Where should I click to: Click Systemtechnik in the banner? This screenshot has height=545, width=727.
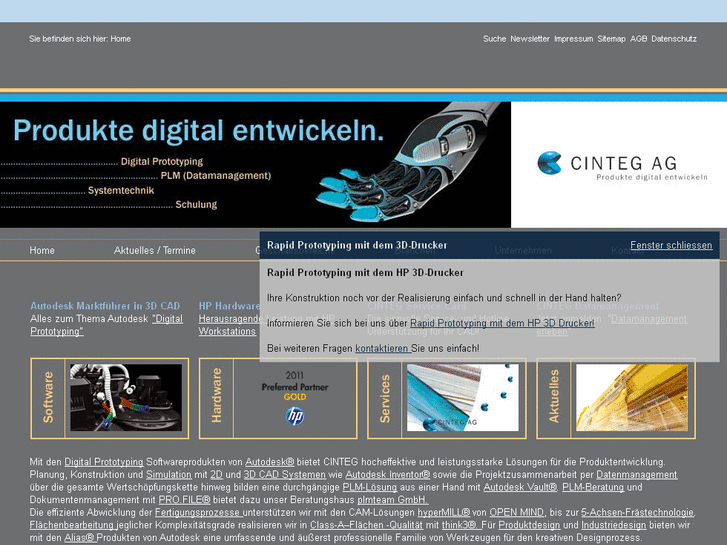[121, 190]
